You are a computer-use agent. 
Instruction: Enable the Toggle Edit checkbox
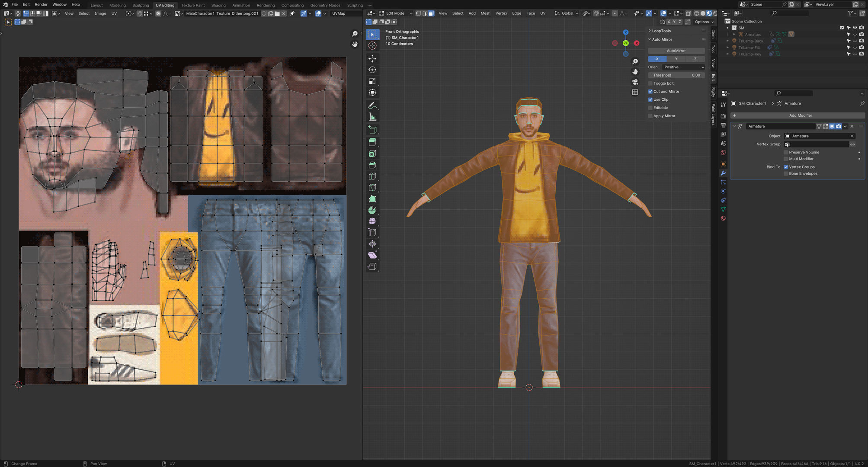click(650, 83)
